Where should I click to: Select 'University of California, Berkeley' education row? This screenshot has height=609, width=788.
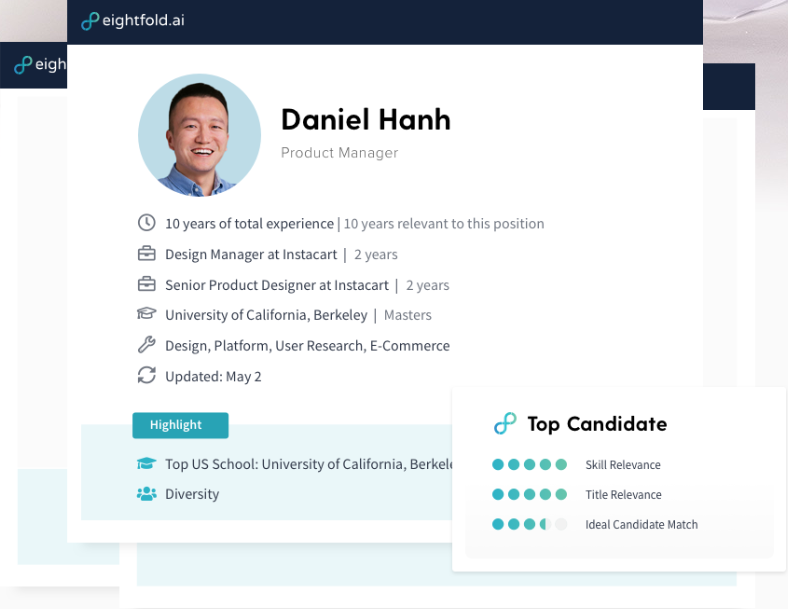coord(266,315)
